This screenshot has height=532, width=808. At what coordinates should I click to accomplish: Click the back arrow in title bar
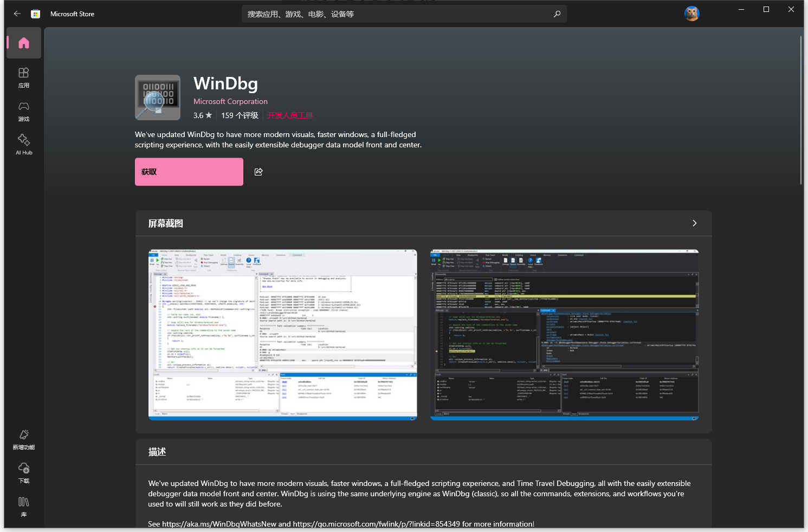[x=17, y=14]
